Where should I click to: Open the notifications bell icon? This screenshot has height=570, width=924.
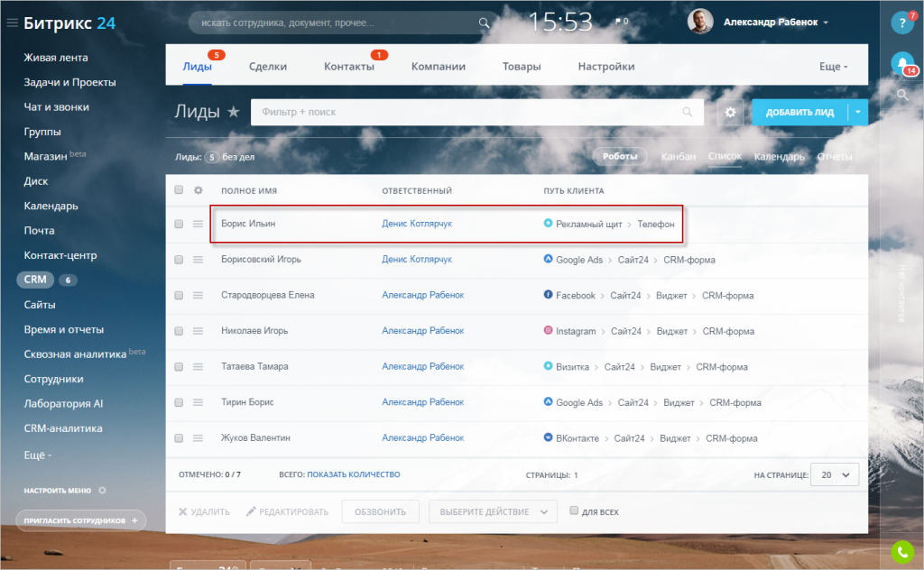(901, 63)
